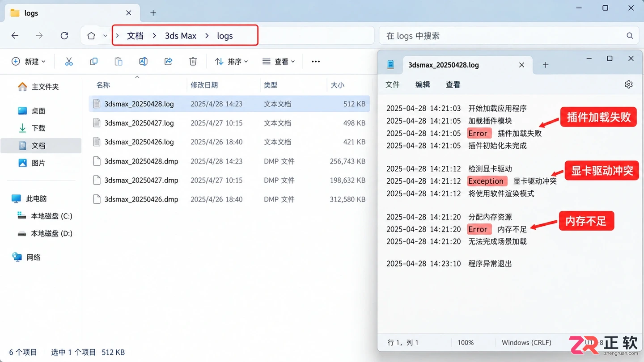Add a new Notepad tab
The width and height of the screenshot is (644, 362).
(x=546, y=65)
